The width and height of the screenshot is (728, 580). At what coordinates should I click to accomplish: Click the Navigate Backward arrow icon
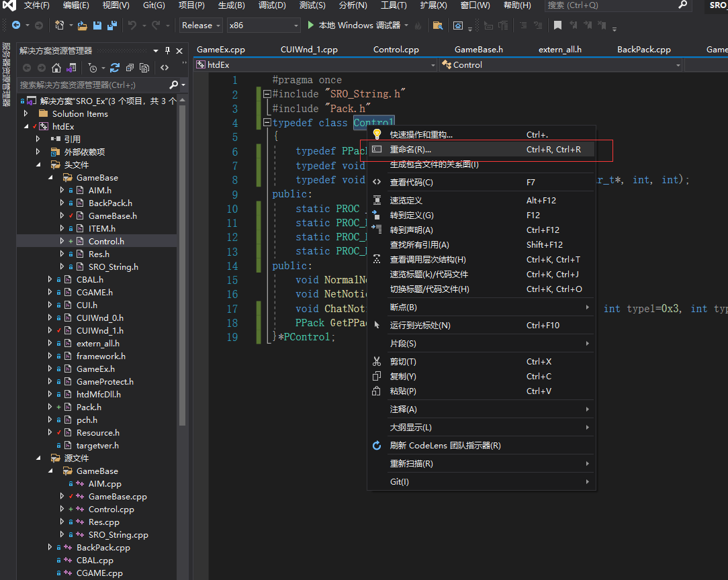[x=16, y=26]
